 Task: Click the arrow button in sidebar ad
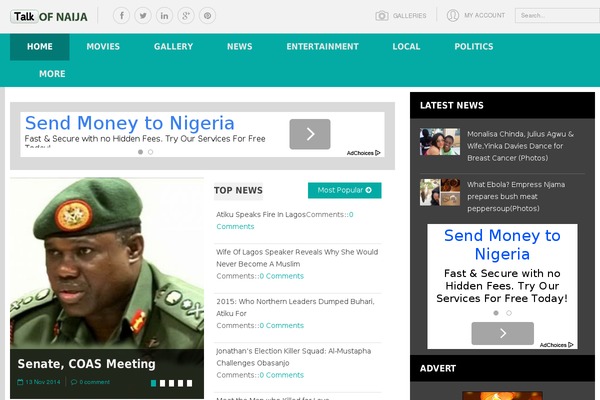pyautogui.click(x=502, y=333)
